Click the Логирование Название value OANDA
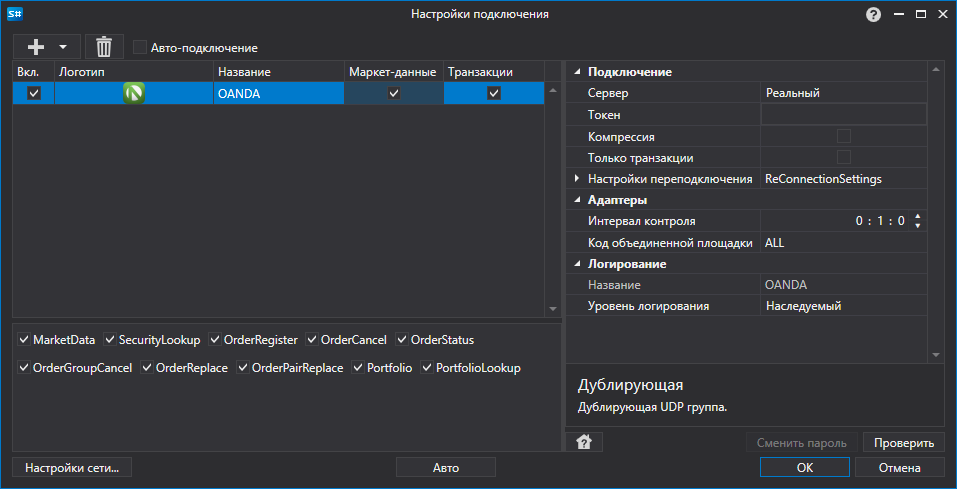The height and width of the screenshot is (489, 957). [843, 285]
